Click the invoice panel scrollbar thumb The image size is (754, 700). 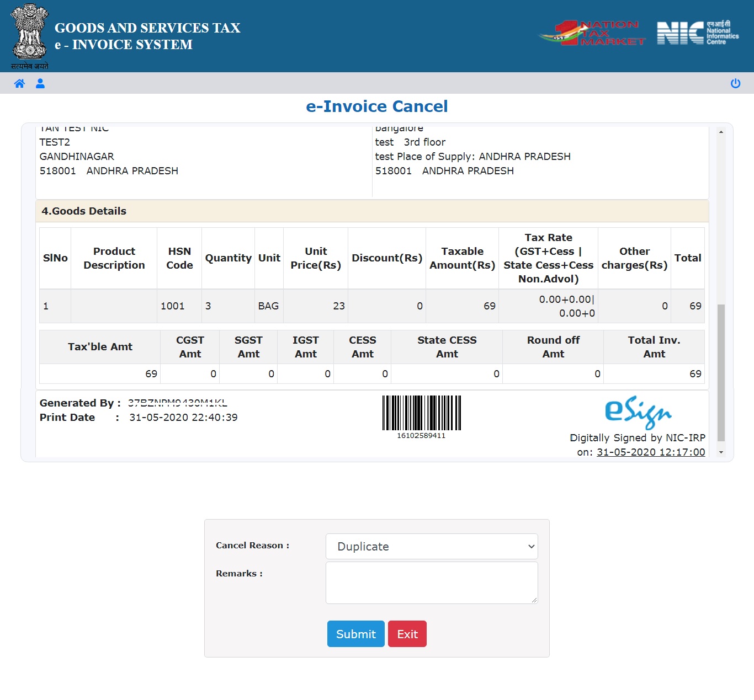(x=721, y=373)
